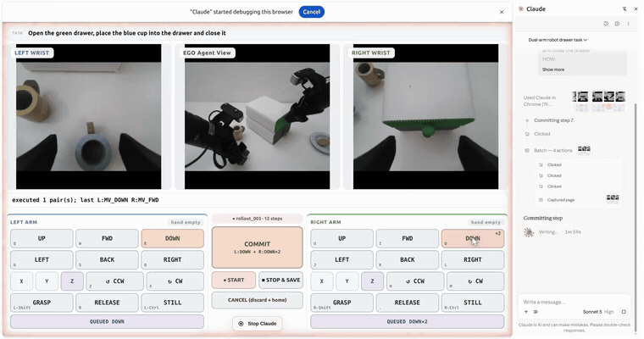Rotate Right Arm counter-clockwise with CCW
Screen dimensions: 644x339
pos(415,281)
